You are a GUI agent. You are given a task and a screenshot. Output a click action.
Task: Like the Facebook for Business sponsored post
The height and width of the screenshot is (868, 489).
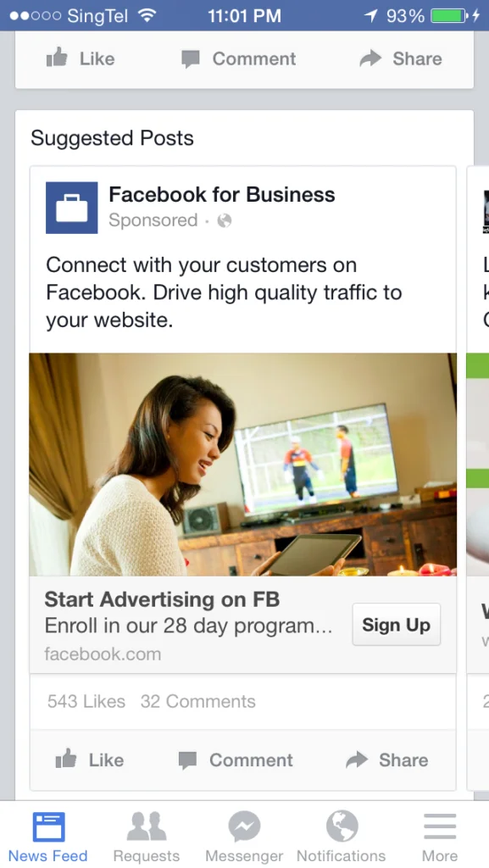[90, 759]
